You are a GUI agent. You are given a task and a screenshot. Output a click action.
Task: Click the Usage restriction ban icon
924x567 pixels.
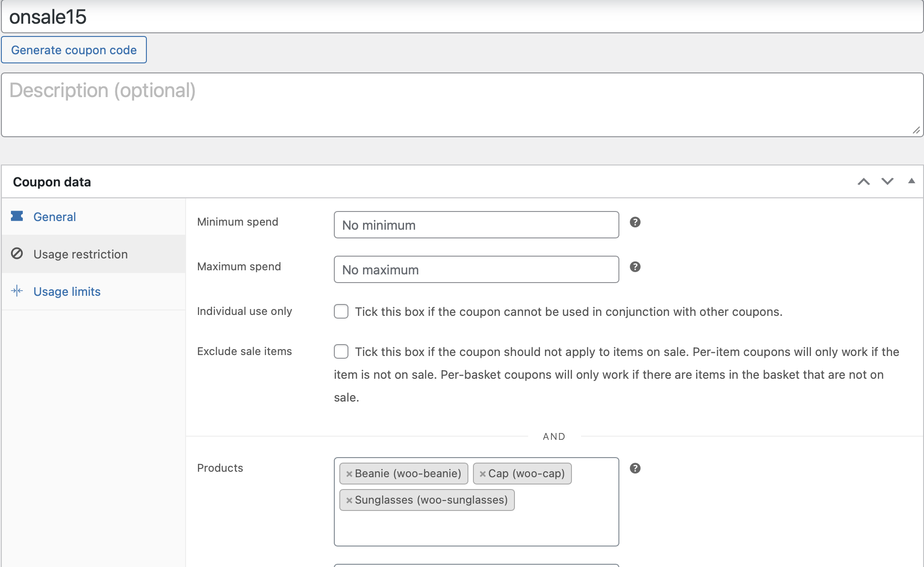[x=17, y=253]
